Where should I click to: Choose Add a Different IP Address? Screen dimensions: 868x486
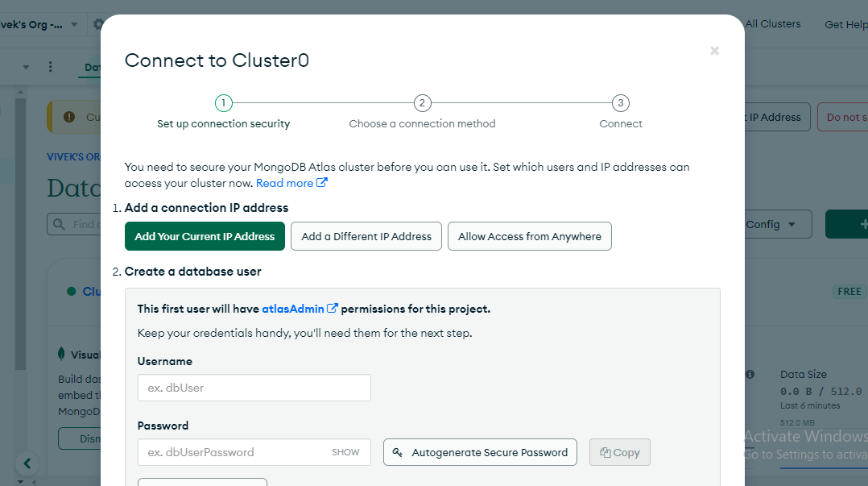point(366,236)
